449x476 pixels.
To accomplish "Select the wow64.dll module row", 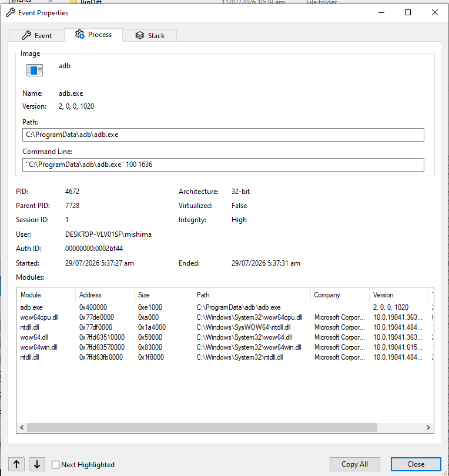I will [225, 337].
